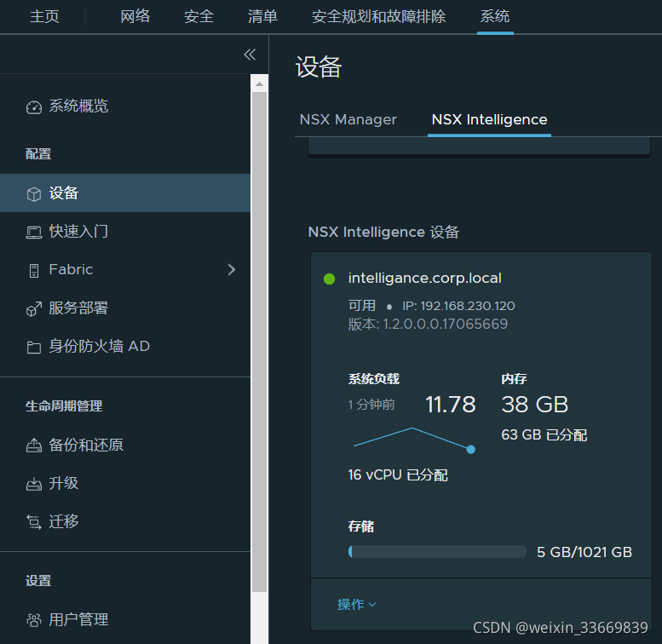Select the NSX Intelligence tab

(489, 120)
